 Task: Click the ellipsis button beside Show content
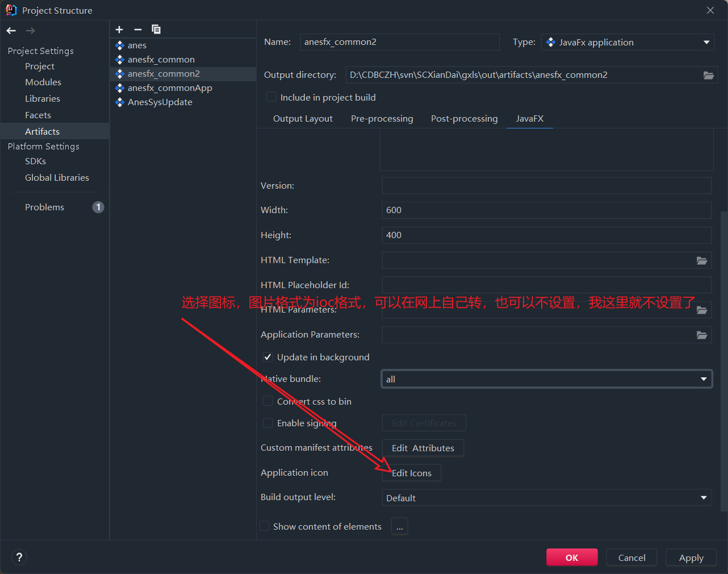(399, 526)
